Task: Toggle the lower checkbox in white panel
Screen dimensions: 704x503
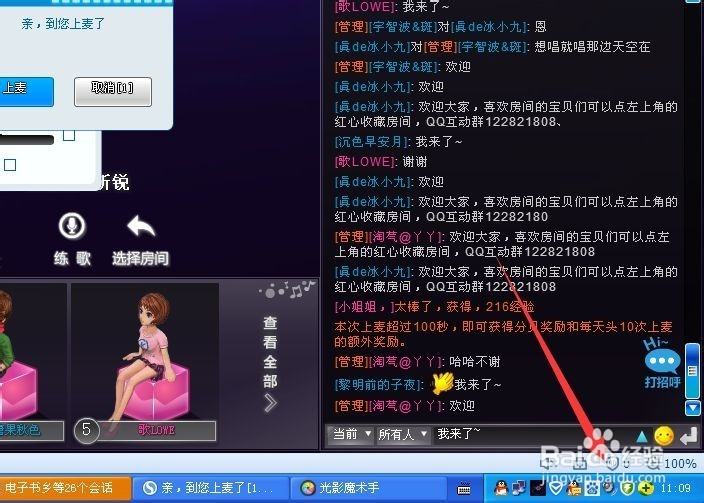Action: point(10,165)
